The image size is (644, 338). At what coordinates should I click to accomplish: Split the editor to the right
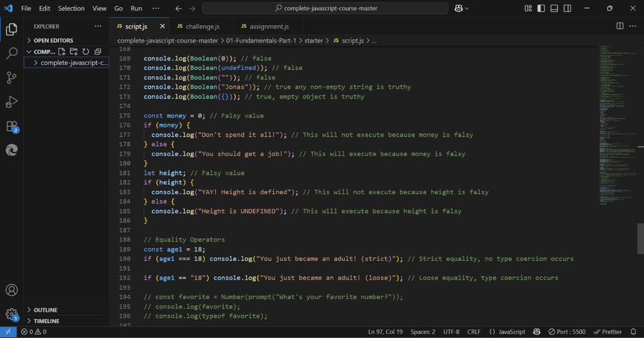click(619, 26)
